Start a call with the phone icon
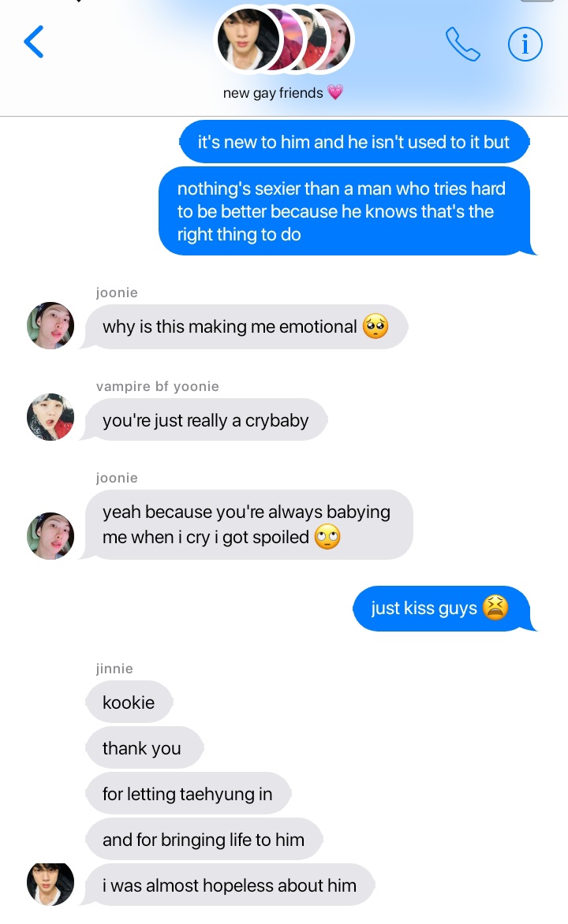 (463, 44)
